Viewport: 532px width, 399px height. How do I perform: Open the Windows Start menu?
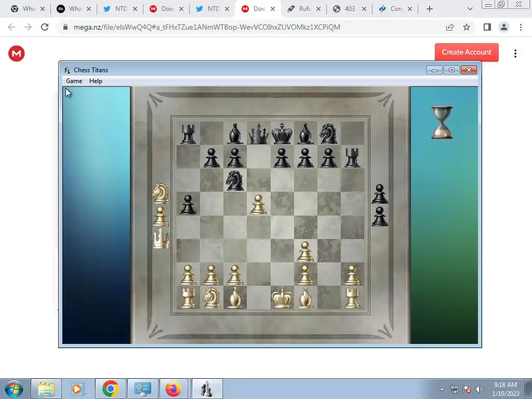coord(14,389)
